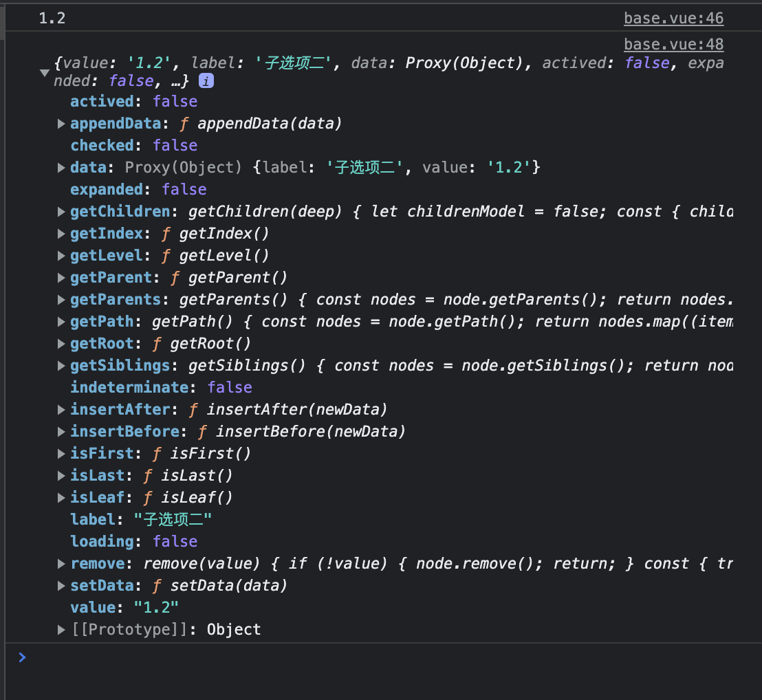762x700 pixels.
Task: Expand the getLevel function
Action: (x=60, y=255)
